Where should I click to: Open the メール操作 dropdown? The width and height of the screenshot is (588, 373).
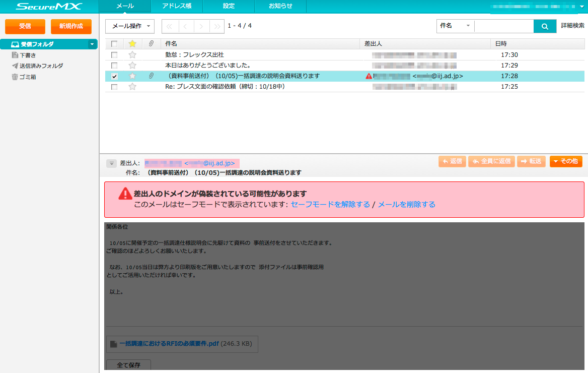(x=130, y=26)
